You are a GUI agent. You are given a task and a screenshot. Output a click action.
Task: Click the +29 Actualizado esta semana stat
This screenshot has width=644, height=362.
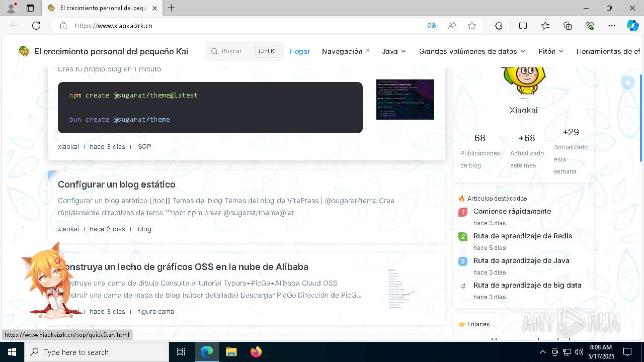pos(571,151)
